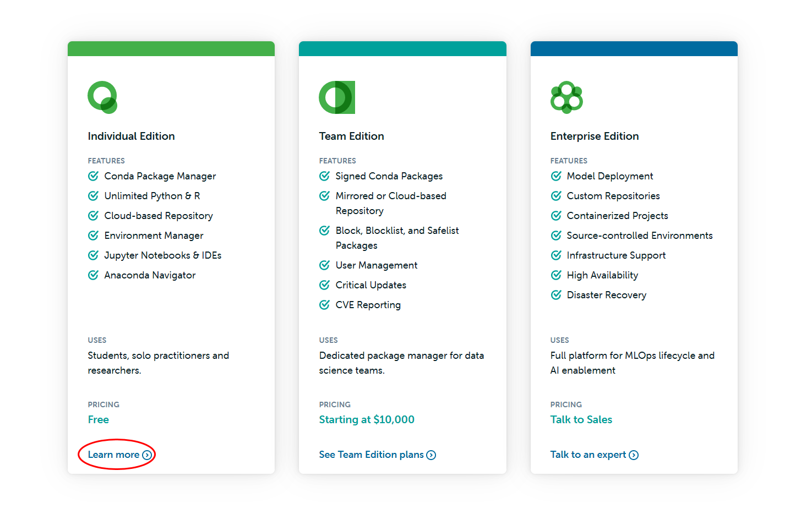
Task: Click checkmark icon next to User Management
Action: pyautogui.click(x=325, y=265)
